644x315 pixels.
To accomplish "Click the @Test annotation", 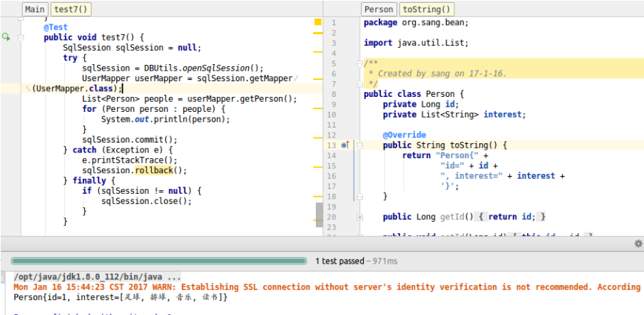I will coord(56,27).
